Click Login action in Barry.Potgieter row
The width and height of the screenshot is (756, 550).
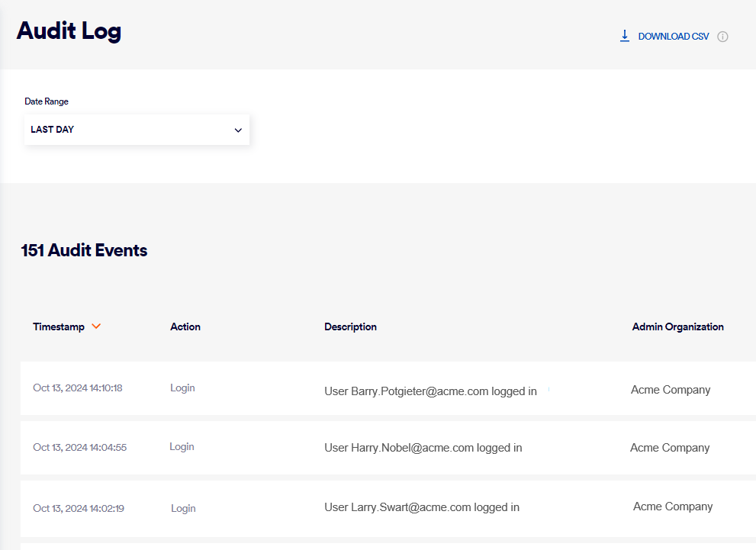[x=182, y=388]
